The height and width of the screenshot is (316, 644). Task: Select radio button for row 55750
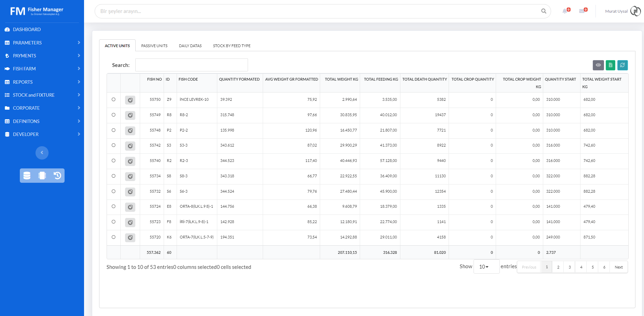[113, 99]
